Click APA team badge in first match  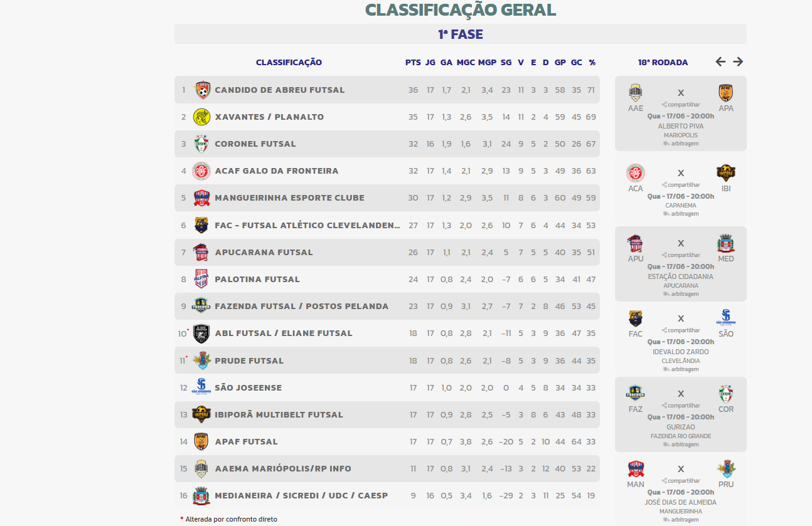tap(726, 93)
